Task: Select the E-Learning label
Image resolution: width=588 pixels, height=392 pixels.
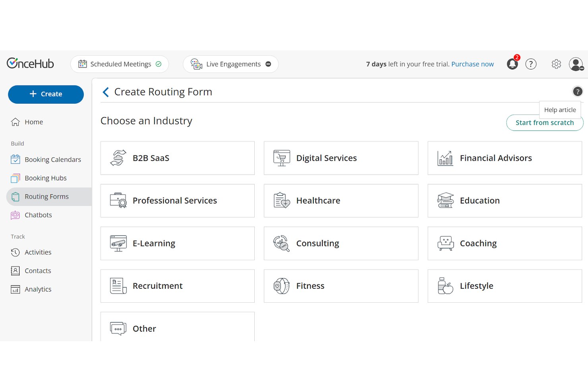Action: coord(154,243)
